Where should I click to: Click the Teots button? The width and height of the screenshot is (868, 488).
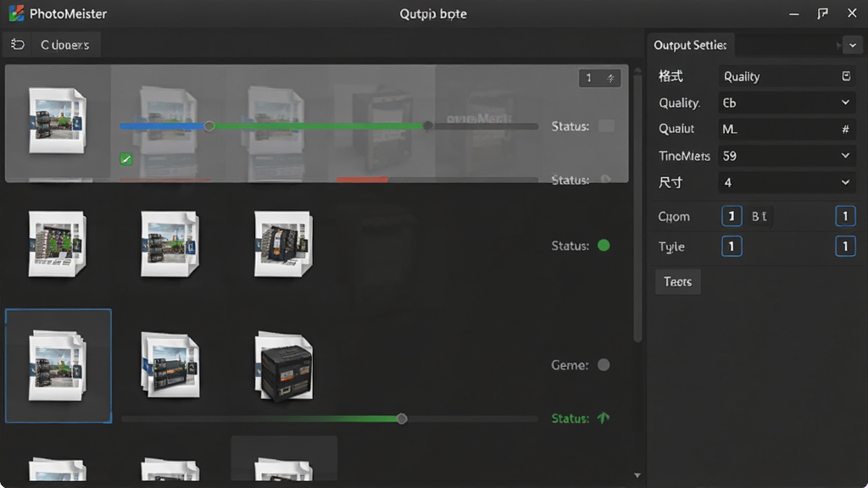pyautogui.click(x=677, y=281)
